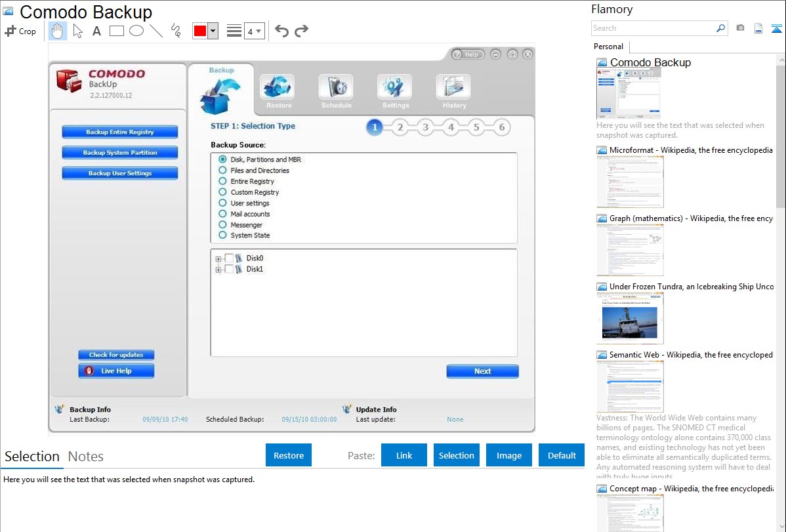Activate the hand pan tool
The image size is (786, 532).
57,31
